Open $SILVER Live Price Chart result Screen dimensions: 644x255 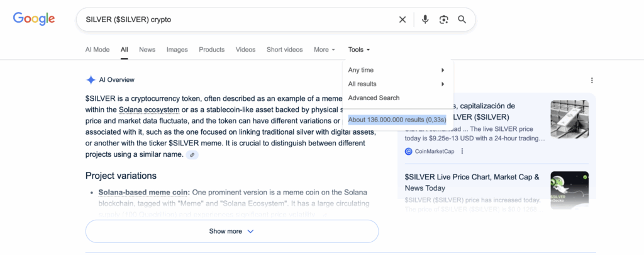pyautogui.click(x=472, y=183)
